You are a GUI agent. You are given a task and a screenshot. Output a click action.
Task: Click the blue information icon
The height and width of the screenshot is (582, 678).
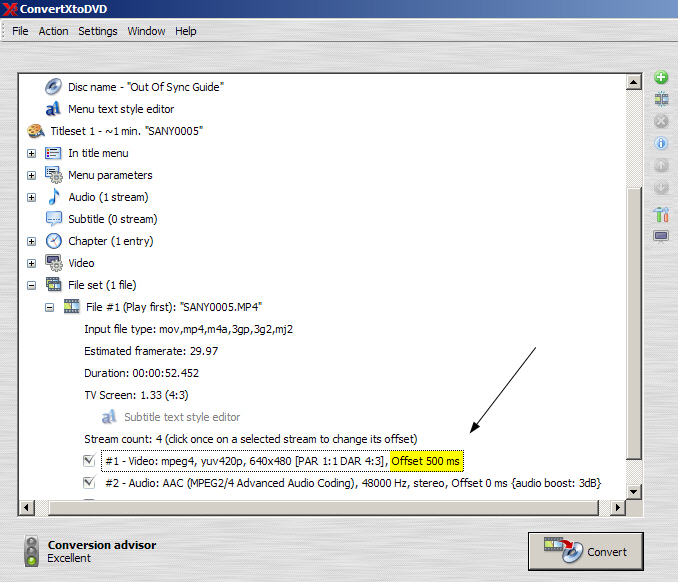point(661,143)
